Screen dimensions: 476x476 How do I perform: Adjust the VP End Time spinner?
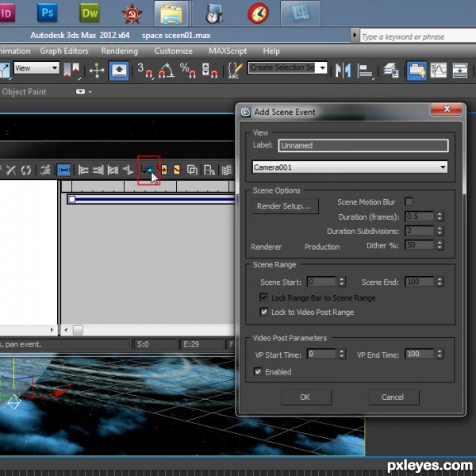[x=440, y=354]
